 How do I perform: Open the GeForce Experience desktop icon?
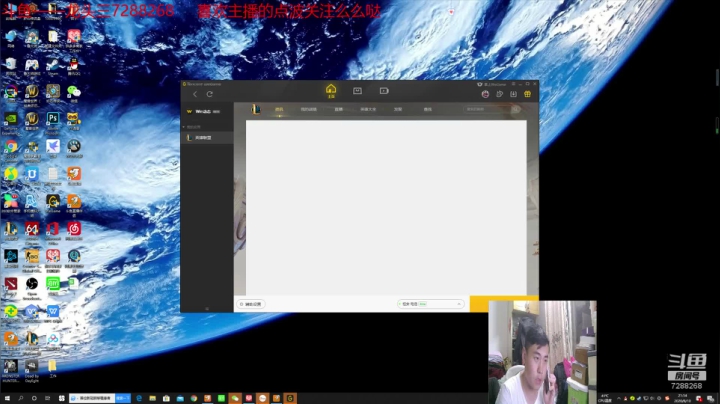(11, 122)
